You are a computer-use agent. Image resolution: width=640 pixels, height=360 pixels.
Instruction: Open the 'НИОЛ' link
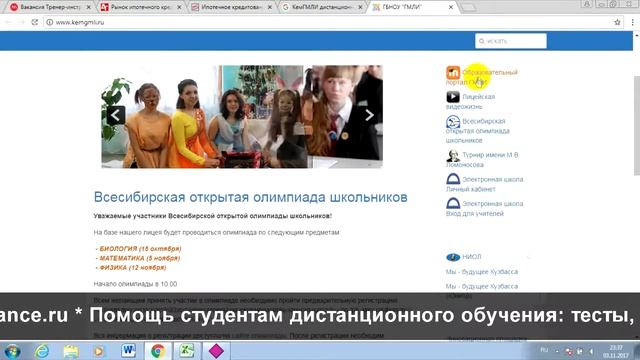[x=472, y=257]
